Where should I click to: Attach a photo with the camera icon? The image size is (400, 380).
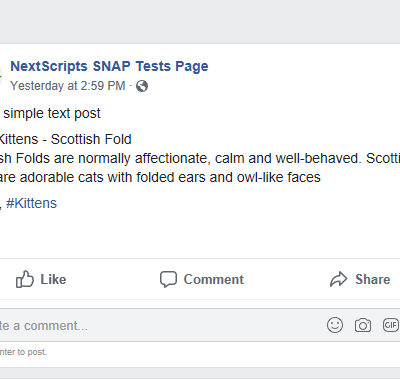363,325
